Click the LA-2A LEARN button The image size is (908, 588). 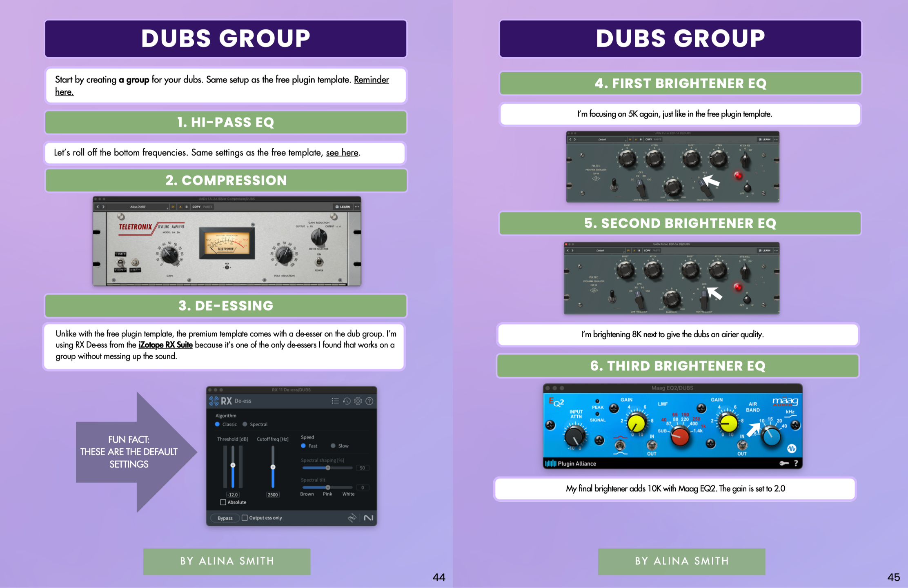click(x=343, y=207)
